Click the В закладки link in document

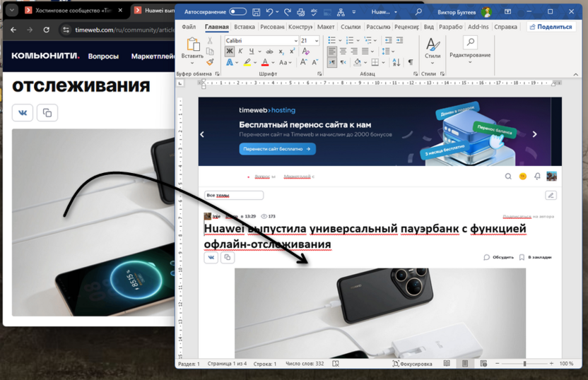pyautogui.click(x=536, y=257)
